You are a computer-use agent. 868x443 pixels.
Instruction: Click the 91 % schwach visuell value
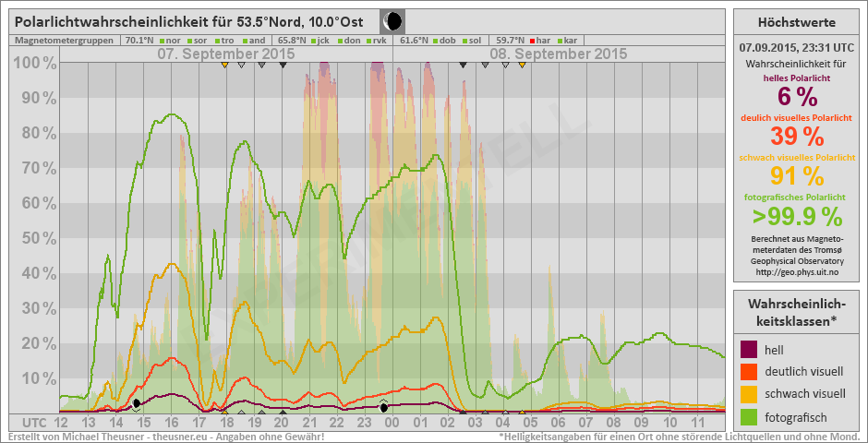click(x=795, y=175)
